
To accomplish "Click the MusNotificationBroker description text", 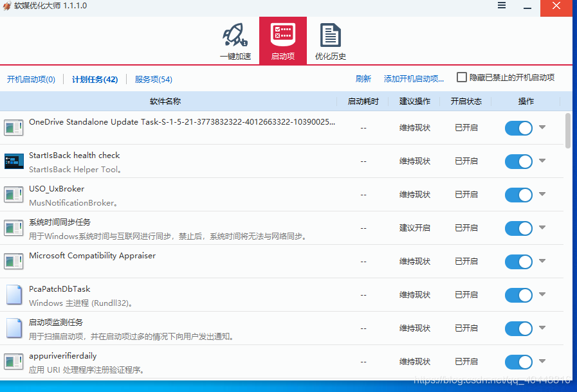I will [73, 203].
